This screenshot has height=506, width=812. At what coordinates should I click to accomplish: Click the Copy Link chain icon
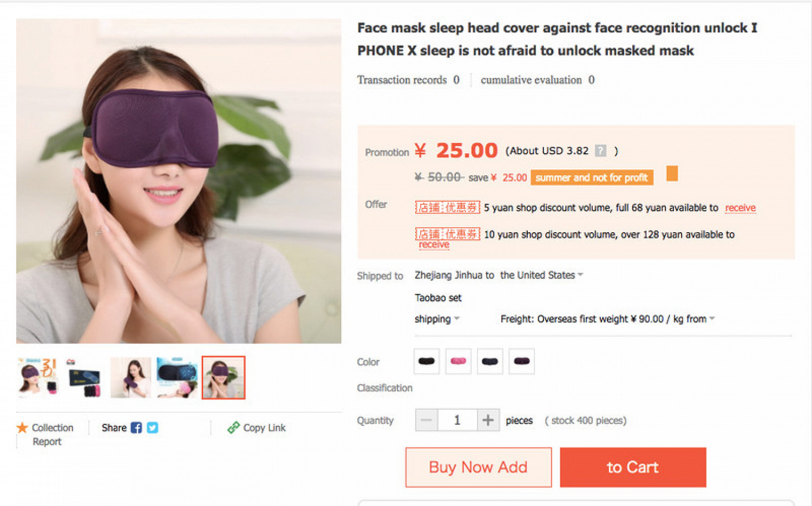233,428
